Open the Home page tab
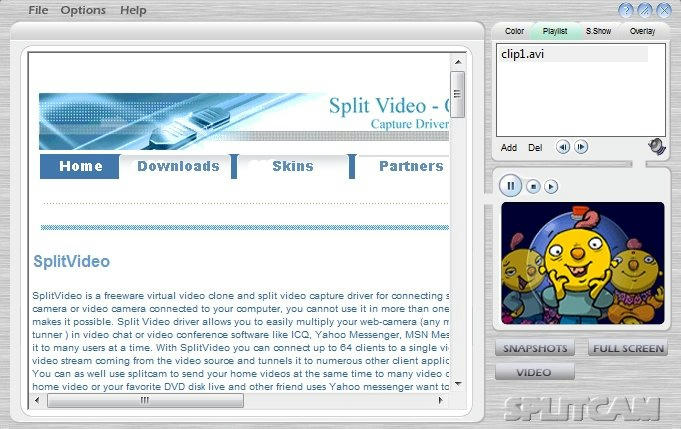The width and height of the screenshot is (681, 429). pos(80,166)
